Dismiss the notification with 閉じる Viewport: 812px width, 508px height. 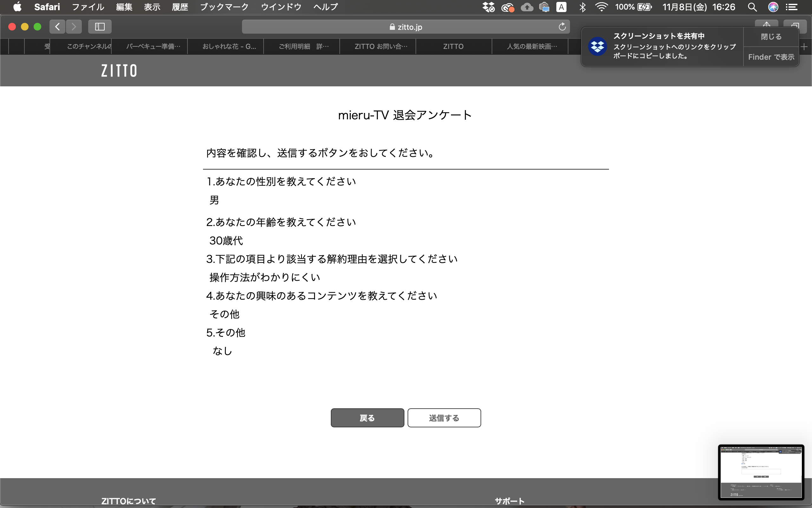point(771,37)
